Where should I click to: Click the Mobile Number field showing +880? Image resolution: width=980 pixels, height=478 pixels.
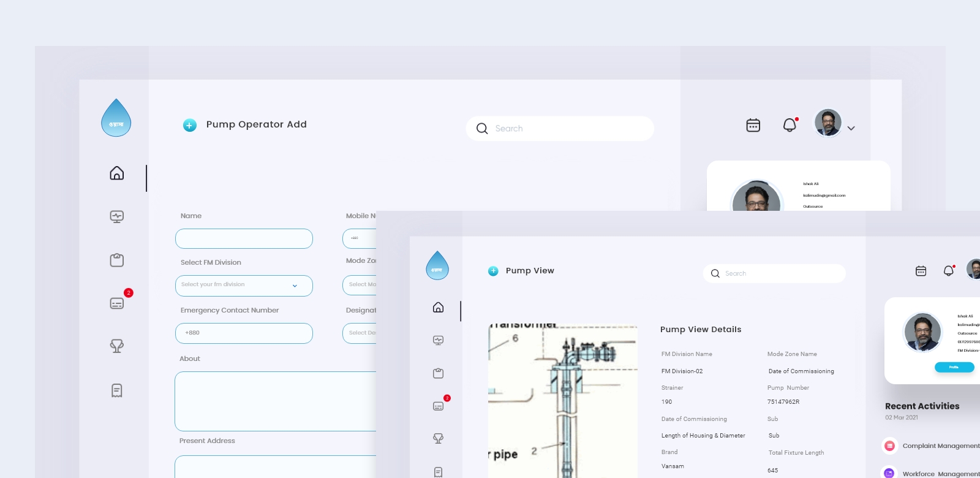[x=360, y=238]
